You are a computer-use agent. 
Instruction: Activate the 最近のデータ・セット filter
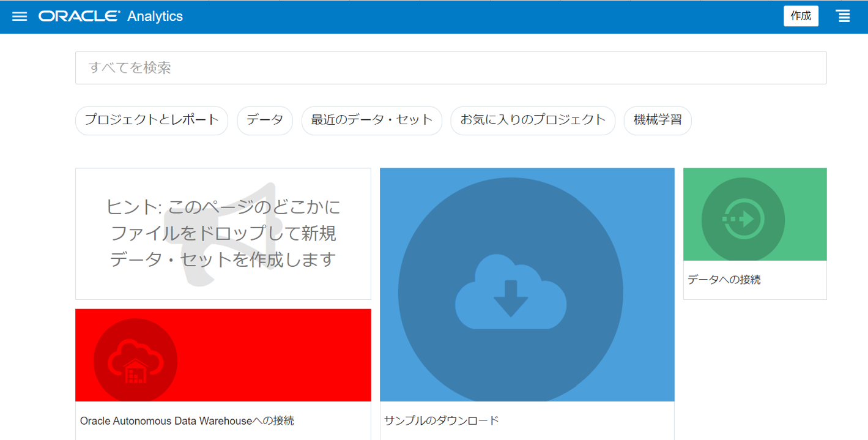(x=371, y=121)
